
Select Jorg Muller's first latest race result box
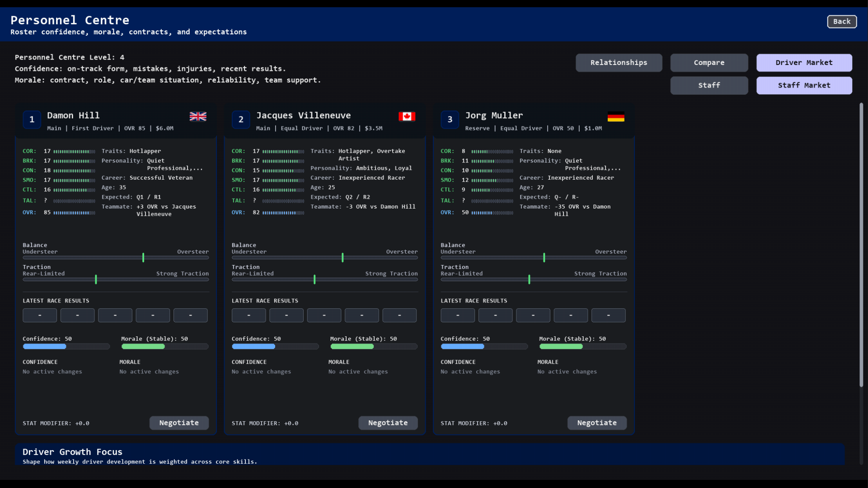[458, 315]
